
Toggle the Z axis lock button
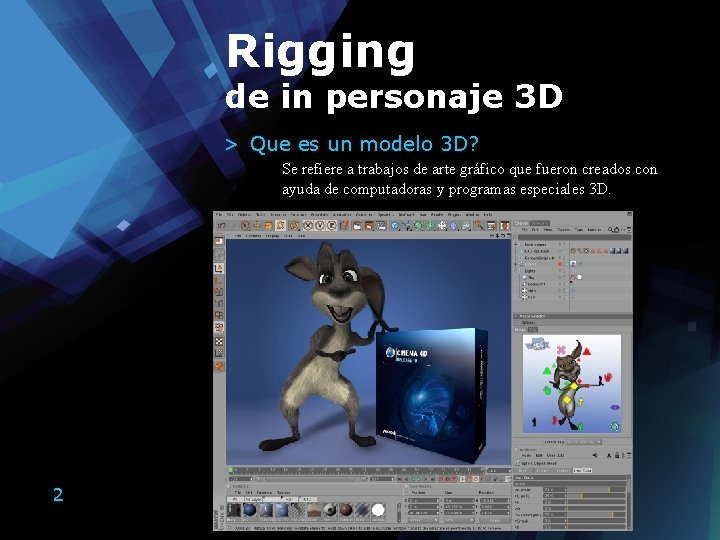click(331, 225)
